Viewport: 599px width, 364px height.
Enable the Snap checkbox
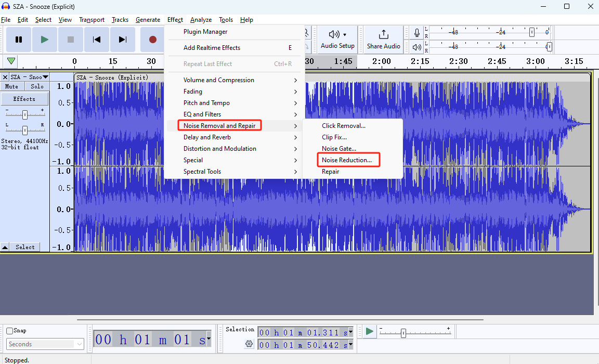(x=10, y=331)
